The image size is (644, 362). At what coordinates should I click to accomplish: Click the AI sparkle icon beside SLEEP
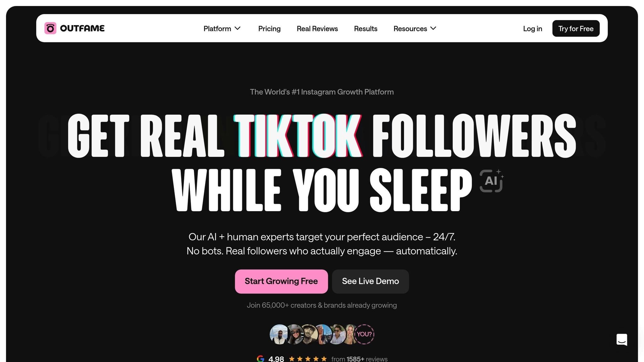pos(491,181)
